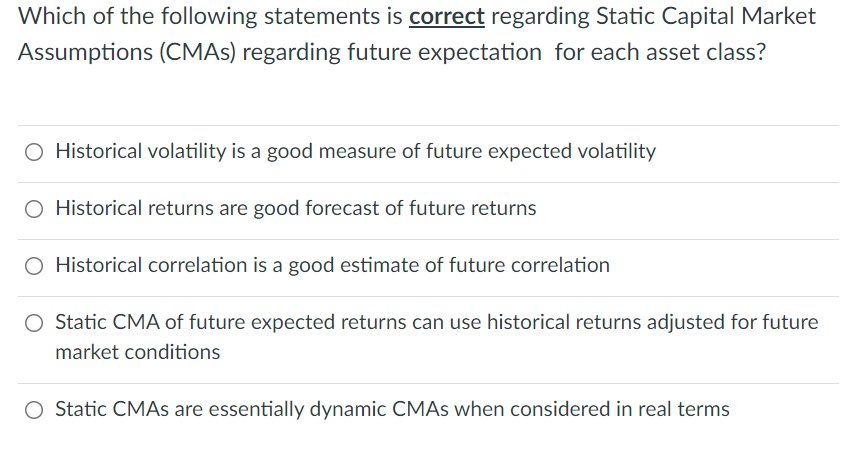
Task: Click 'when considered in real terms' in the last answer
Action: pyautogui.click(x=592, y=409)
